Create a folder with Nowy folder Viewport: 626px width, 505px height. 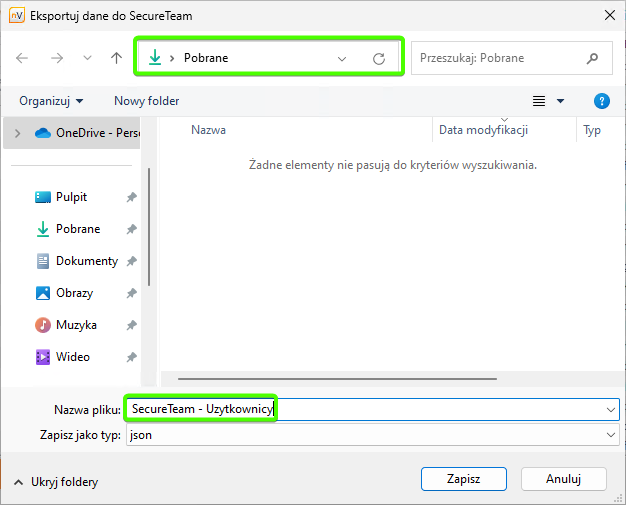tap(147, 101)
